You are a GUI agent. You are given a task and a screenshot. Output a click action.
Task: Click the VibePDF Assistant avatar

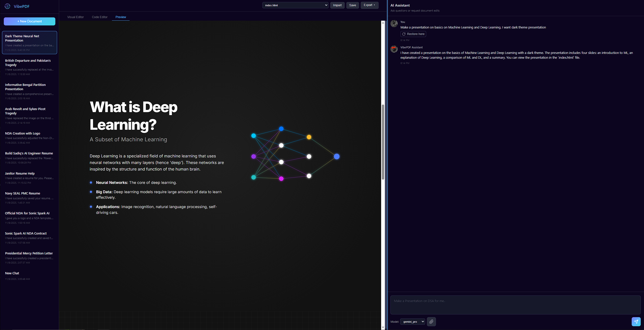(394, 49)
